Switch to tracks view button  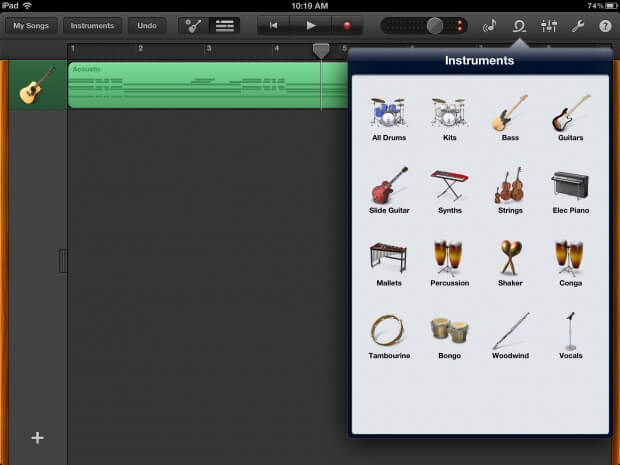pyautogui.click(x=224, y=26)
